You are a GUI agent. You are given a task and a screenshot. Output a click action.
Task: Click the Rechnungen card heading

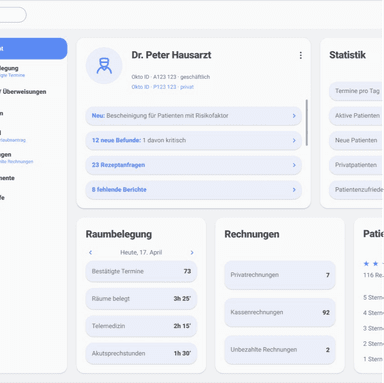tap(252, 234)
